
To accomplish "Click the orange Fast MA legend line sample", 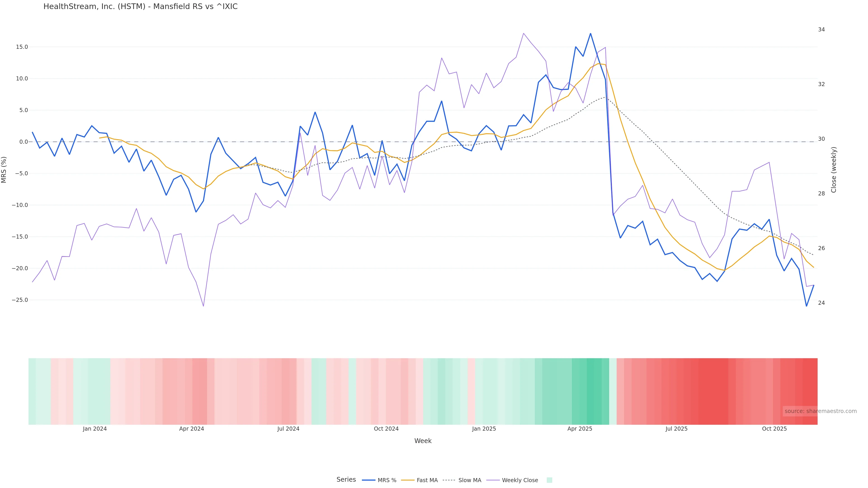I will click(x=408, y=480).
